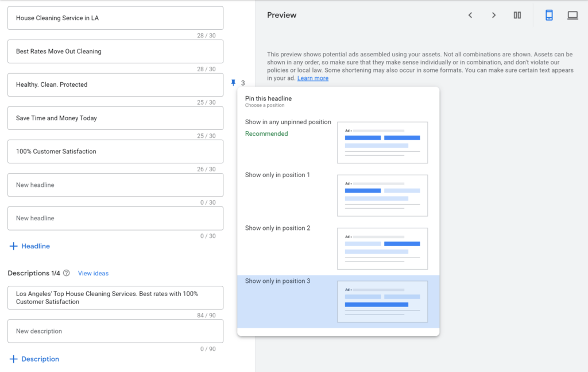Focus the empty New description field
Screen dimensions: 588x372
115,331
